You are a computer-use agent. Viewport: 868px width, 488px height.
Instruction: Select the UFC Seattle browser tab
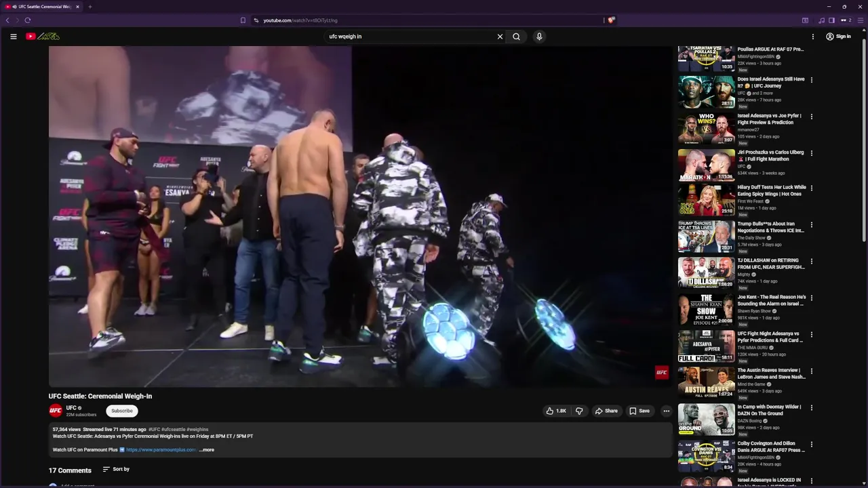pyautogui.click(x=42, y=7)
